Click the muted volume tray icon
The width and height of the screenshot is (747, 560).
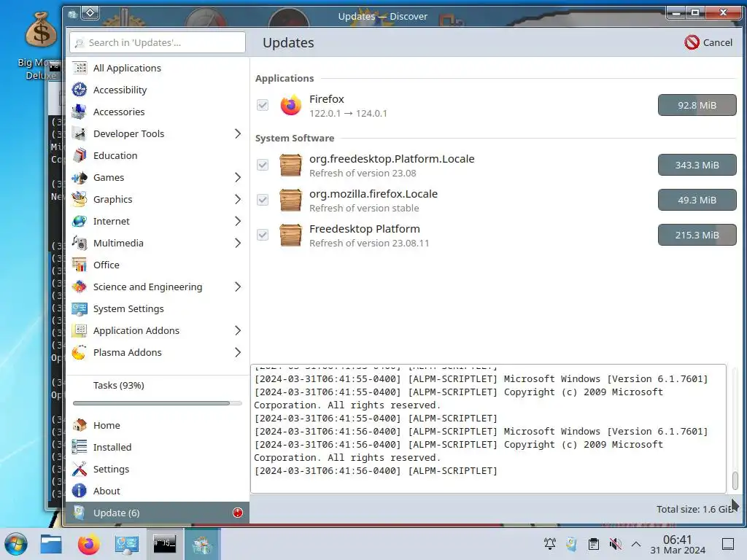616,544
